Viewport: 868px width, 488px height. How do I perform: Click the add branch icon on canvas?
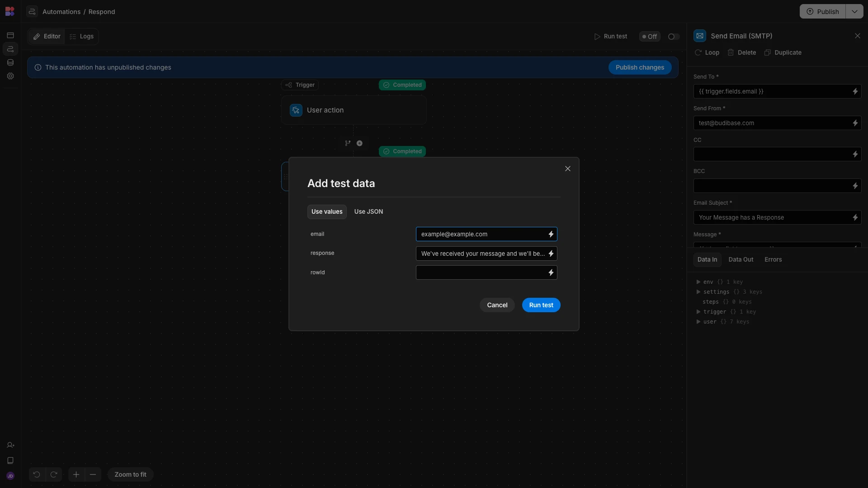348,143
